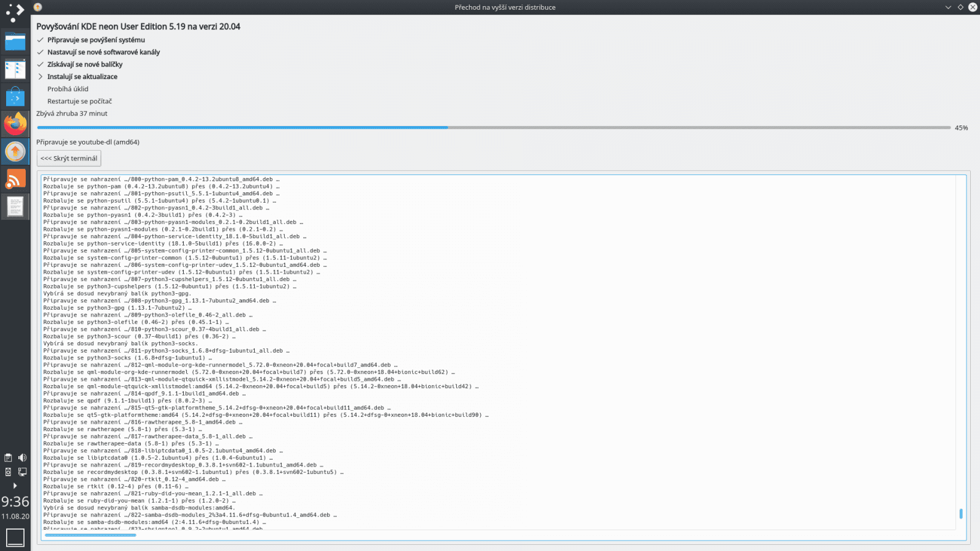Expand the 'Instalují se aktualizace' step arrow
The width and height of the screenshot is (980, 551).
click(40, 77)
